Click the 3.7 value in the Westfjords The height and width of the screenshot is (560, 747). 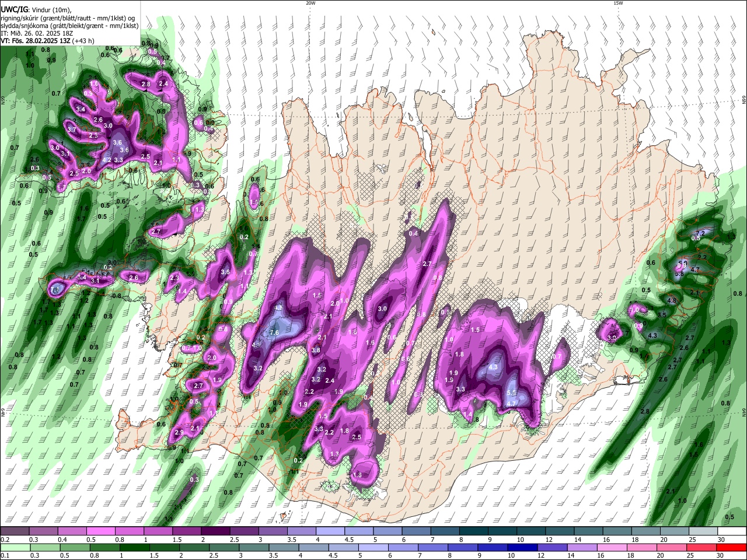[72, 129]
